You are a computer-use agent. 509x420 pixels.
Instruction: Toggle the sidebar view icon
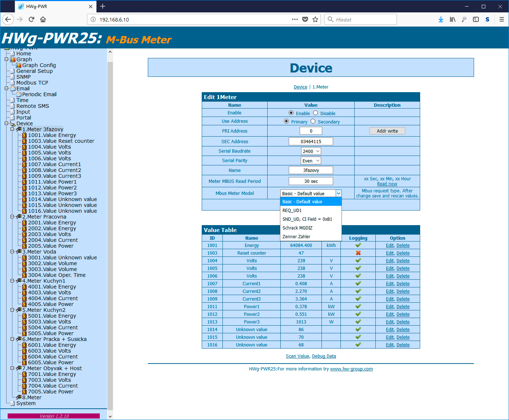click(x=476, y=19)
